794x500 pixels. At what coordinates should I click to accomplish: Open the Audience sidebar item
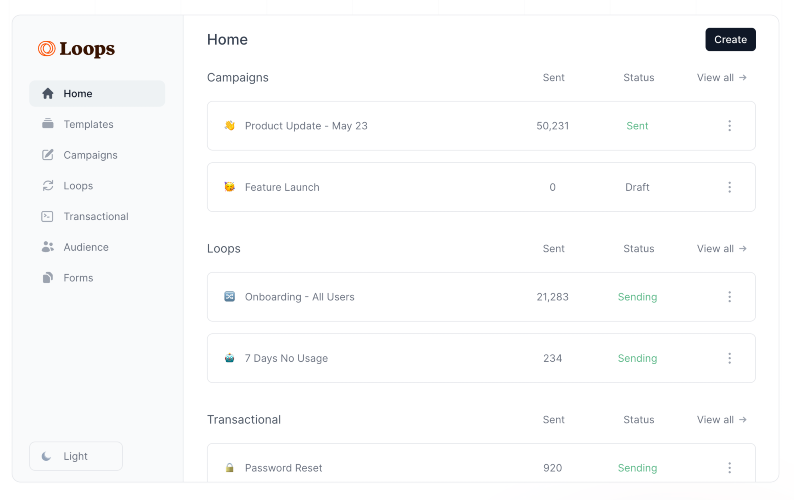(x=86, y=247)
